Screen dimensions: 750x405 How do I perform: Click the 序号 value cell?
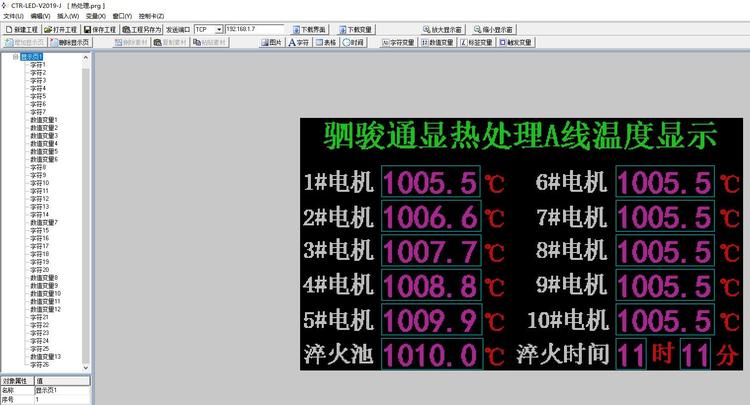point(62,399)
